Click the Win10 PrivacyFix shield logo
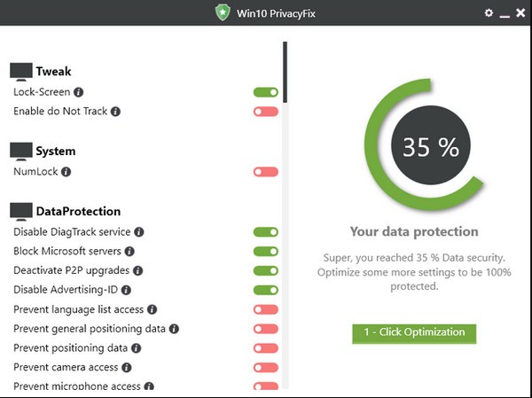 click(223, 13)
